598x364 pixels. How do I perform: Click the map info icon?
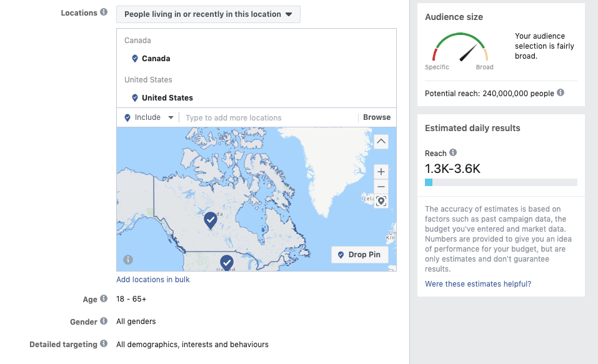(x=128, y=260)
